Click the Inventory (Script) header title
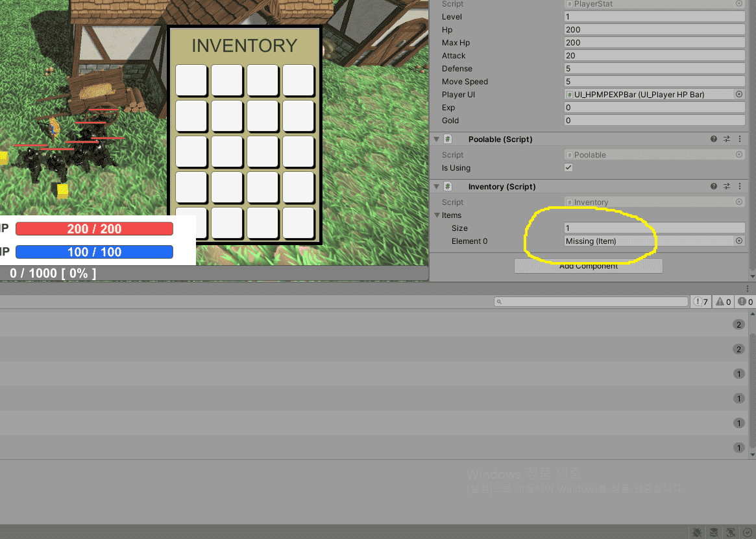 click(x=502, y=187)
